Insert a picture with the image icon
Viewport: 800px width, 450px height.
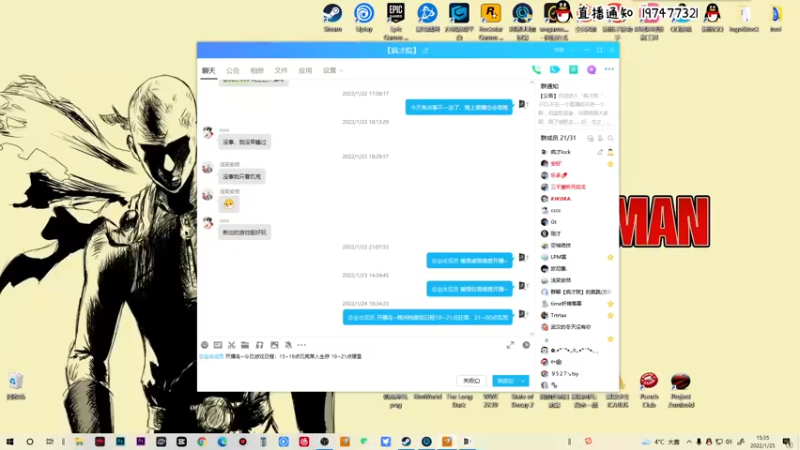(274, 345)
